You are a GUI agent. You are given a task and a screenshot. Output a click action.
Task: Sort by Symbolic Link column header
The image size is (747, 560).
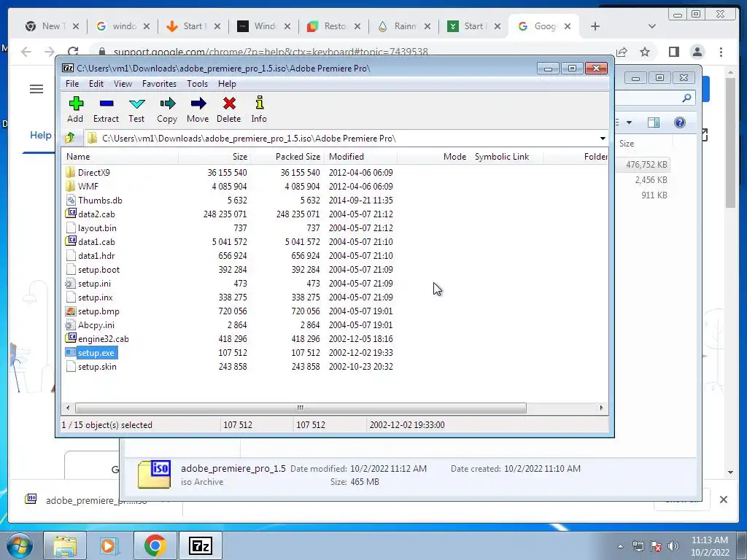(x=506, y=157)
